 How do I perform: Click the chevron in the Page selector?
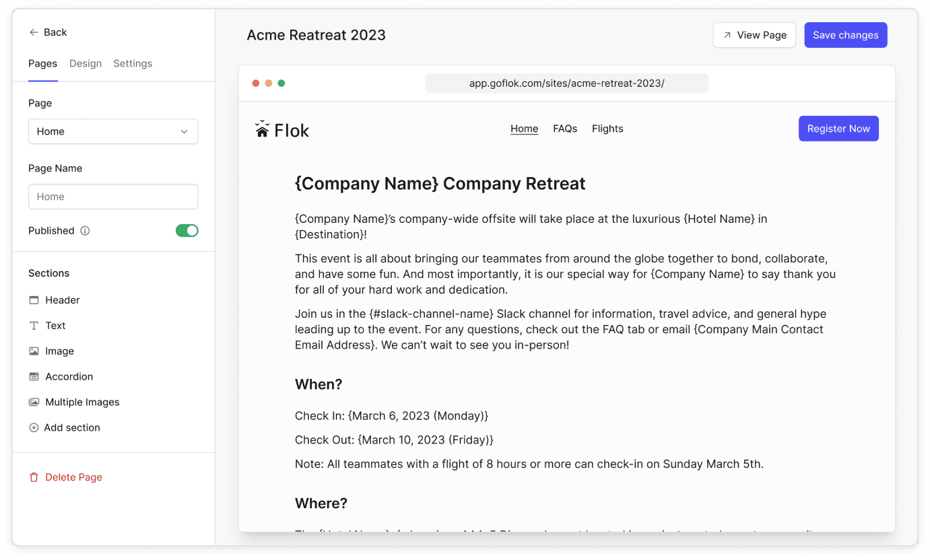click(x=184, y=132)
